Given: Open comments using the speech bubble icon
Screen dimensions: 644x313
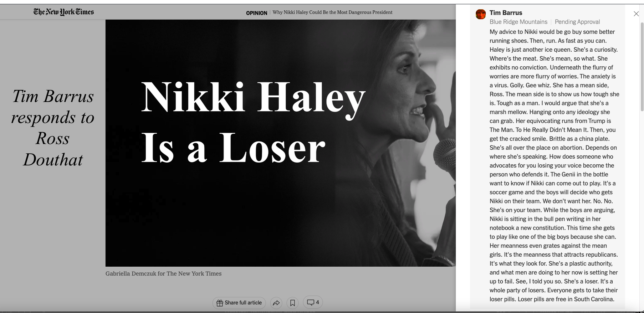Looking at the screenshot, I should [311, 302].
